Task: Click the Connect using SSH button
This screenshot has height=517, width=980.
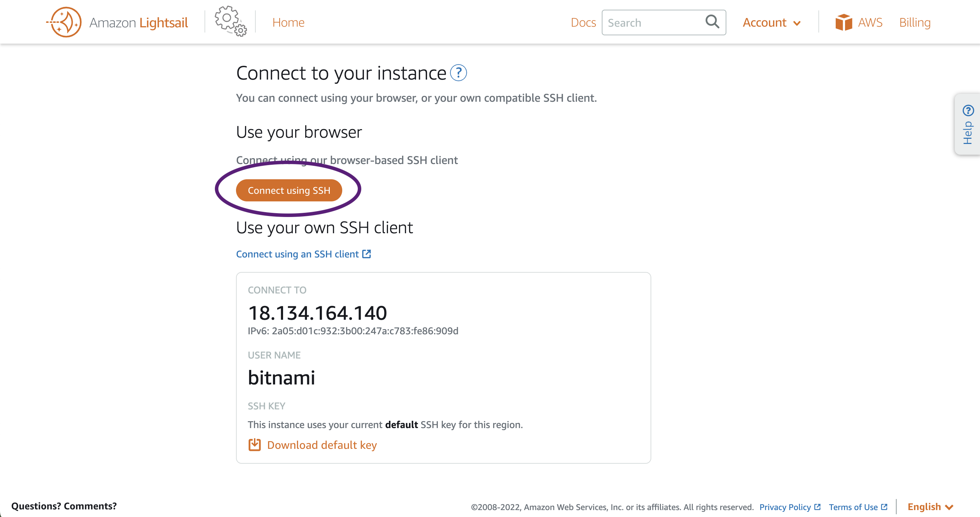Action: (289, 190)
